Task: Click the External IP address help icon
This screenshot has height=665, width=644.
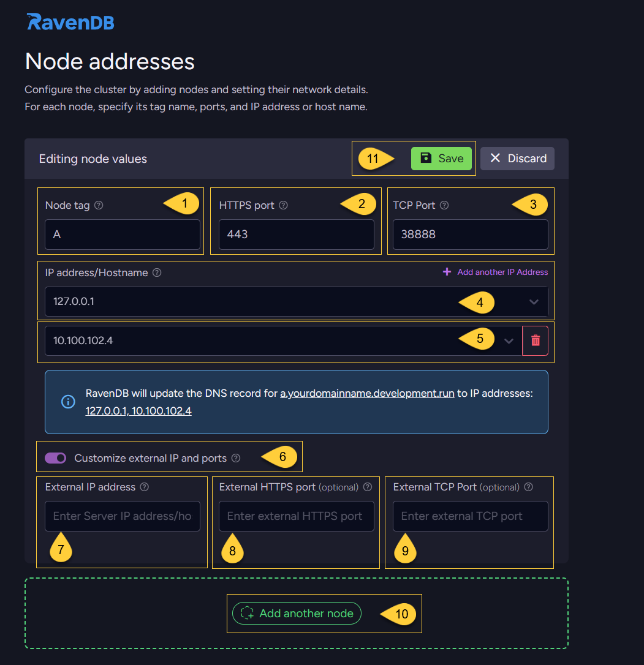Action: click(145, 487)
